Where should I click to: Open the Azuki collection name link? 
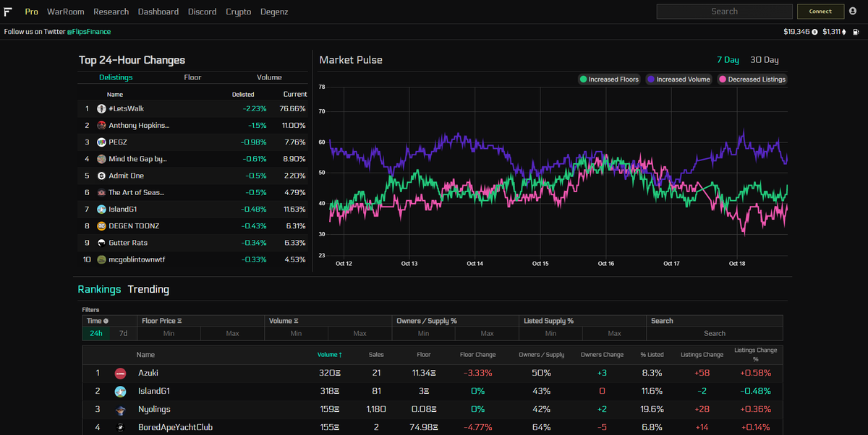(x=148, y=373)
